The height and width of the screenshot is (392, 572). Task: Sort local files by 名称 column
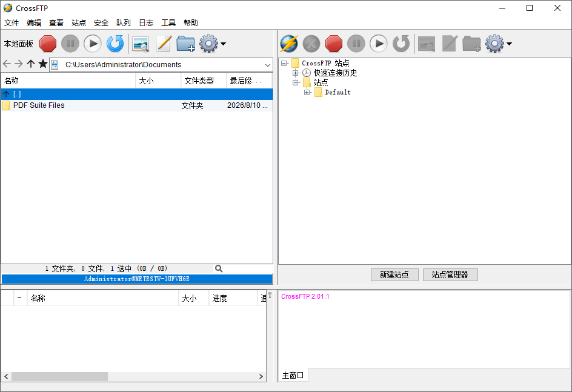click(x=68, y=81)
